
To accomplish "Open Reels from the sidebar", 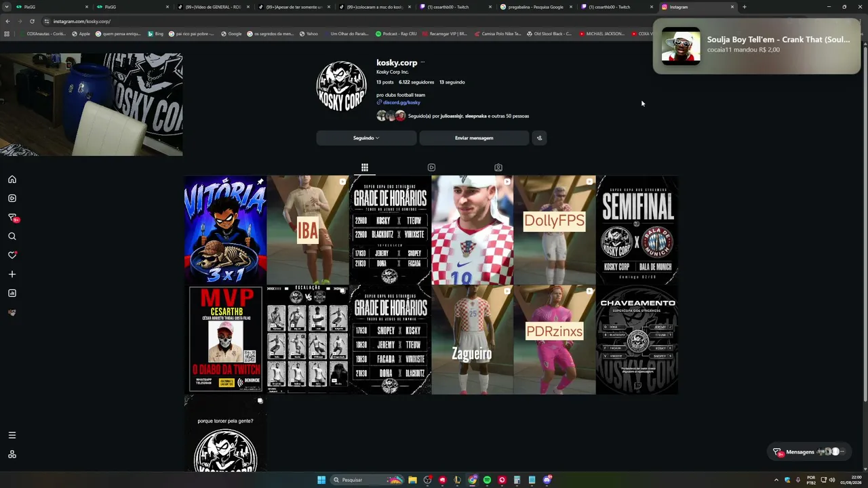I will (12, 199).
